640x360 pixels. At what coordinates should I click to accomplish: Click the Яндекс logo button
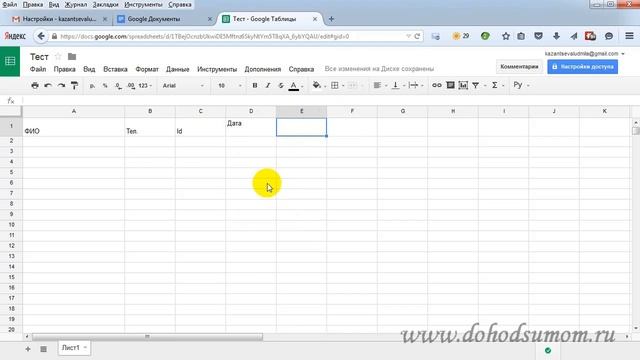click(15, 36)
